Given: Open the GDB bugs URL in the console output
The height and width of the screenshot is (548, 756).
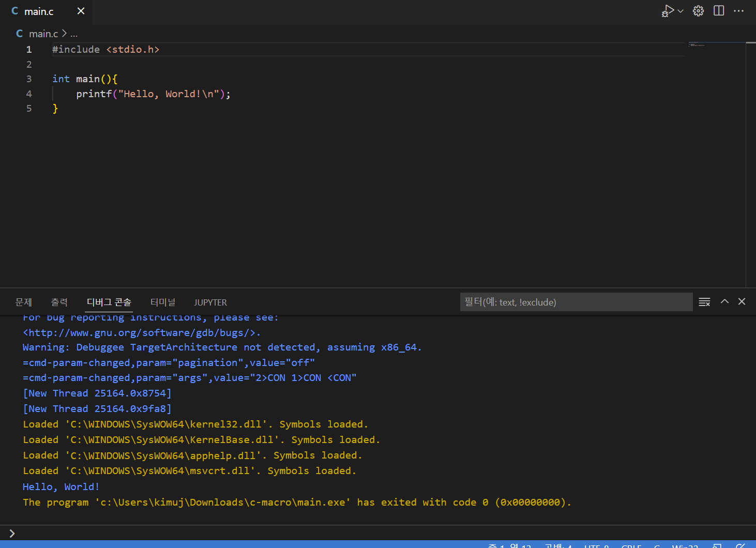Looking at the screenshot, I should (141, 332).
